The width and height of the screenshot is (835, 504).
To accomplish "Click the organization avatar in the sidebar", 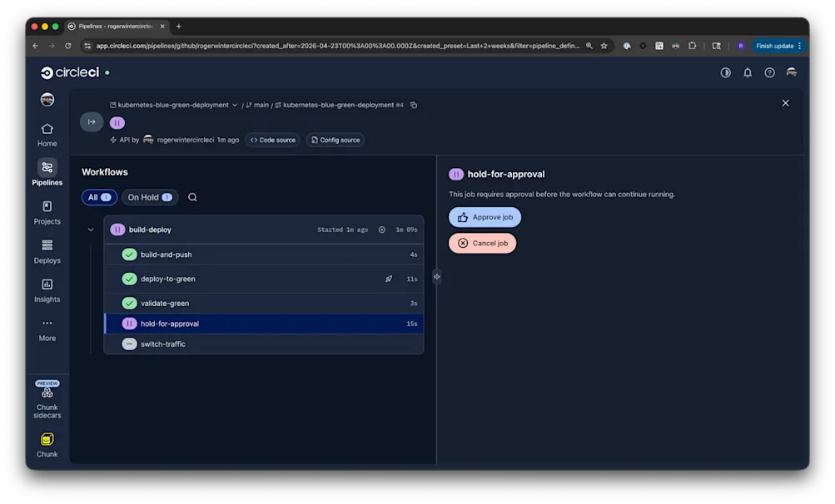I will tap(47, 100).
